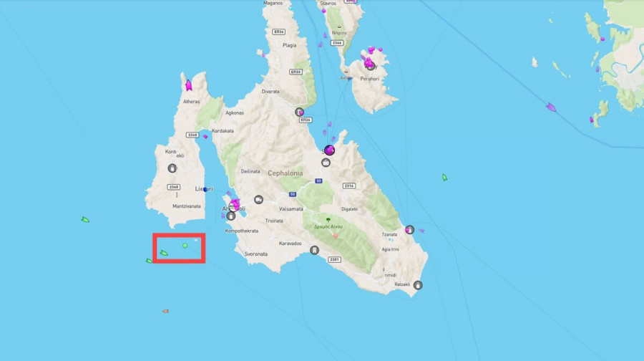Open the port marker near Tzanata coast
Viewport: 644px width, 361px height.
409,229
